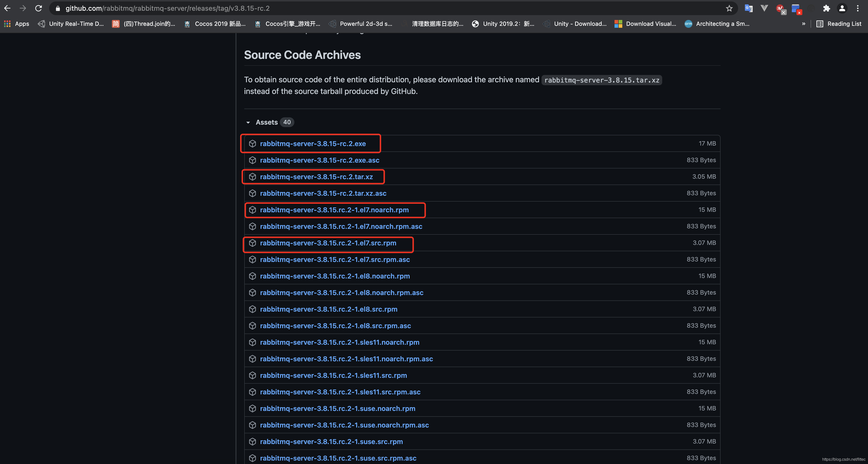
Task: Click the package icon beside rabbitmq-server-3.8.15-rc.2.exe
Action: coord(252,144)
